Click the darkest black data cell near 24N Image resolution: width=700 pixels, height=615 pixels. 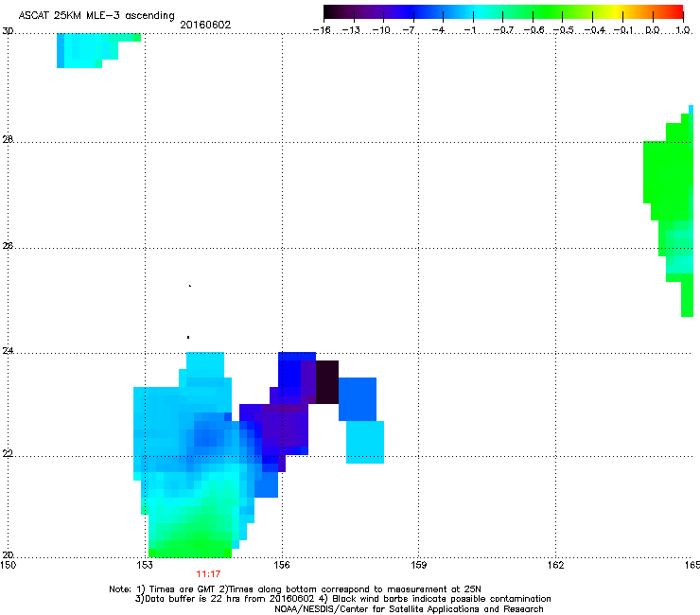327,382
